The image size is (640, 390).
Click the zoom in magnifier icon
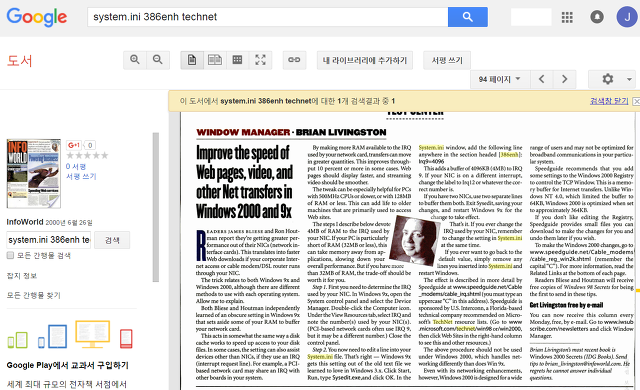click(135, 60)
